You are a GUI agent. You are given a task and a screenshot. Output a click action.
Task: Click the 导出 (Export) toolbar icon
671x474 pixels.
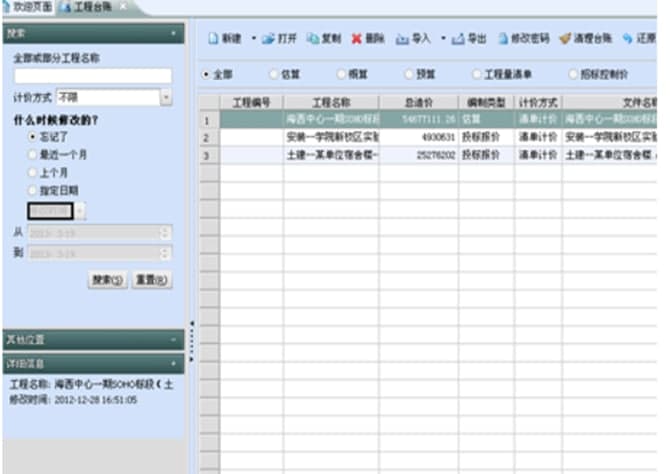point(458,39)
